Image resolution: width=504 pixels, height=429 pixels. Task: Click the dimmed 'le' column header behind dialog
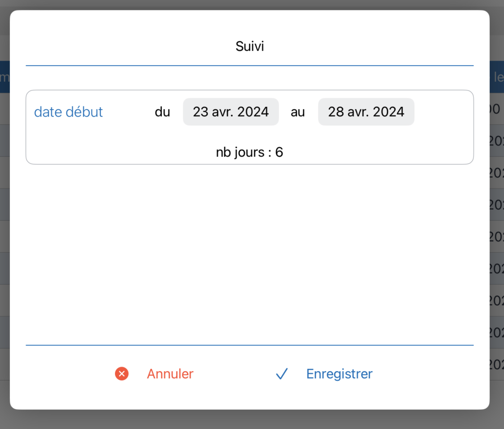(x=498, y=77)
